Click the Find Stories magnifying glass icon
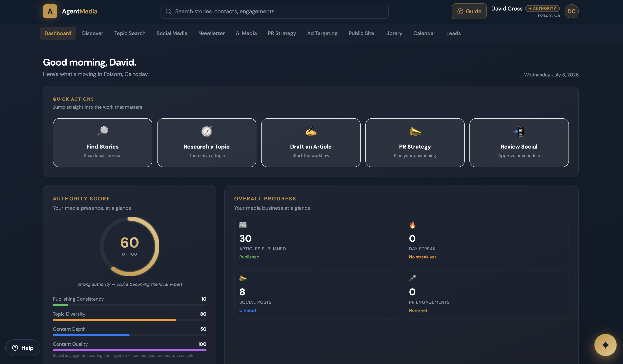 (103, 131)
